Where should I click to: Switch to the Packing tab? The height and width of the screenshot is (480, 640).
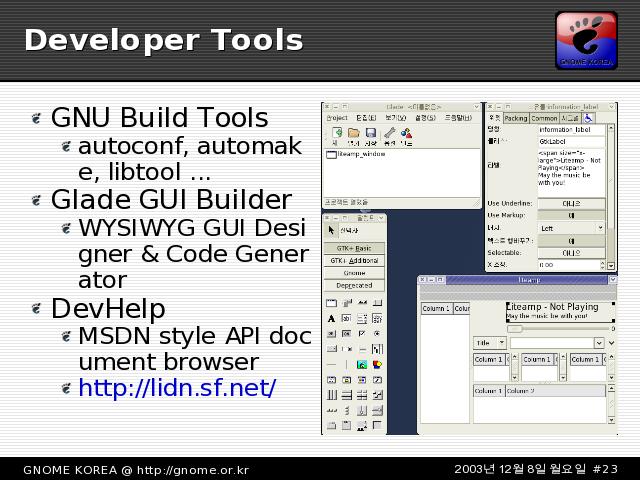[515, 118]
